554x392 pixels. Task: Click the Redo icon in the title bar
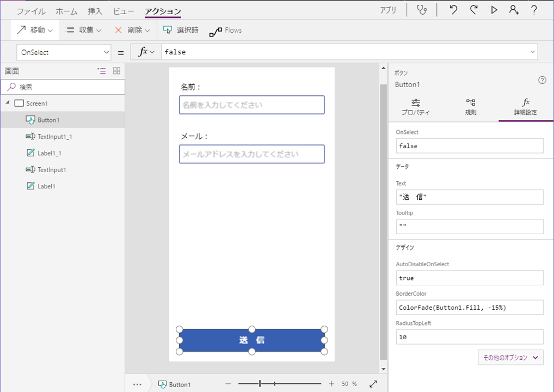click(473, 10)
